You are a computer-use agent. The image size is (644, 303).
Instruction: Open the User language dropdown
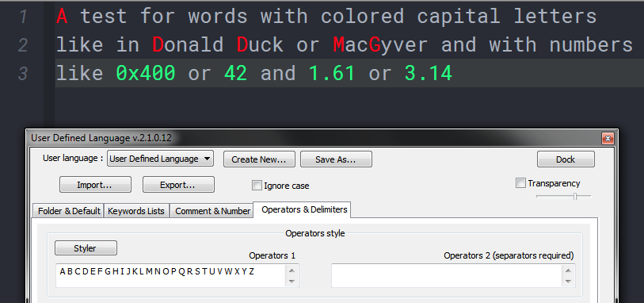click(x=160, y=159)
